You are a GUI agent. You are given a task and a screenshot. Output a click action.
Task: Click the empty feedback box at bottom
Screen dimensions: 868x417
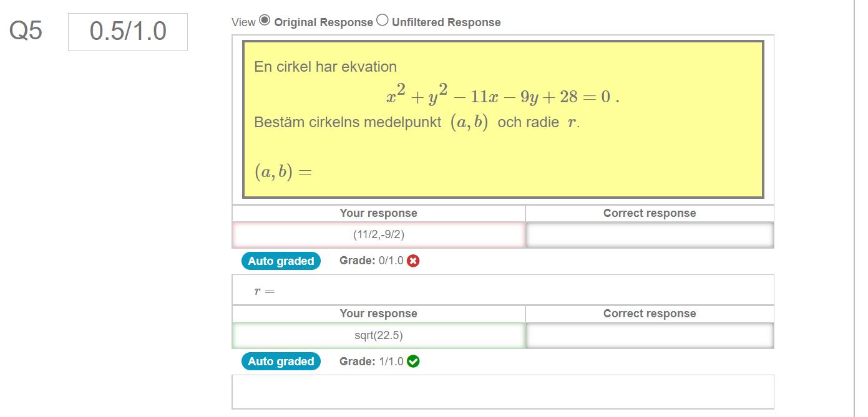point(502,391)
